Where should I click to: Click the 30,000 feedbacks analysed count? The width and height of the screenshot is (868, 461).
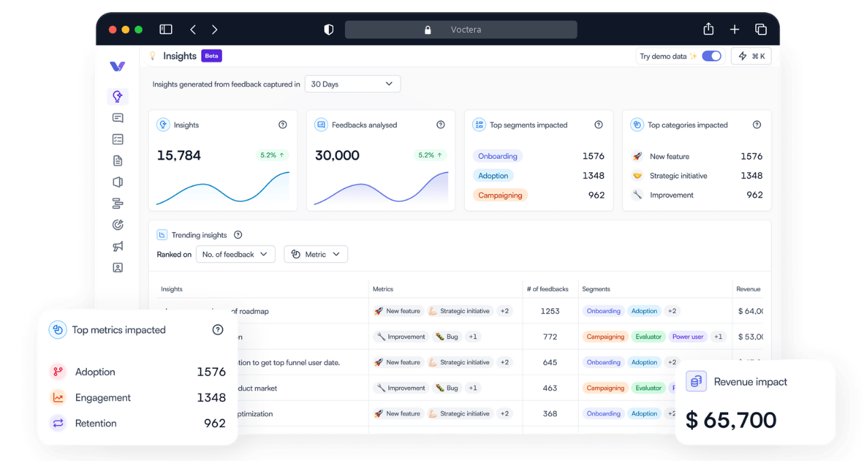point(338,155)
